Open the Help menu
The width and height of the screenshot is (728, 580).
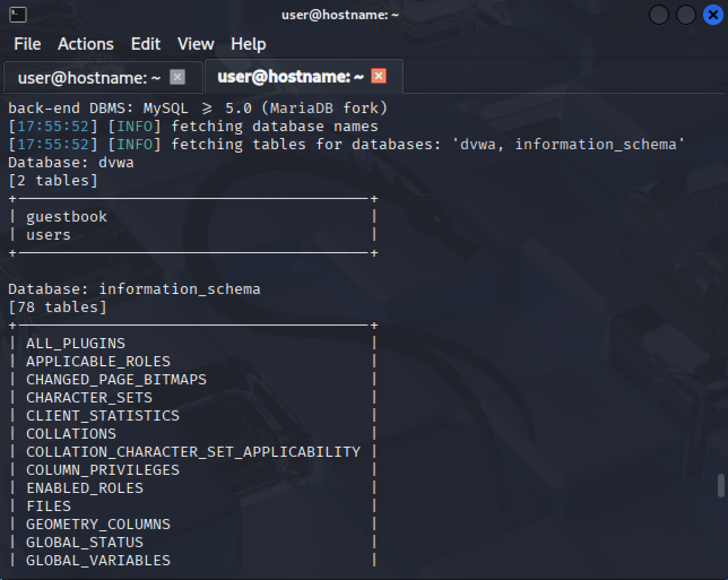(x=248, y=44)
